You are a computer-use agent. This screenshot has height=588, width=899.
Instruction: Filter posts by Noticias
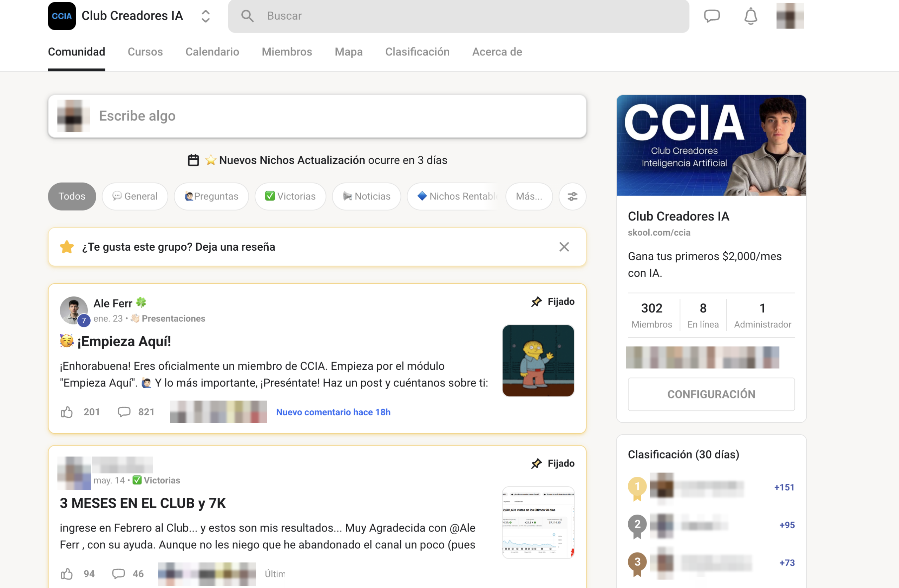tap(366, 196)
